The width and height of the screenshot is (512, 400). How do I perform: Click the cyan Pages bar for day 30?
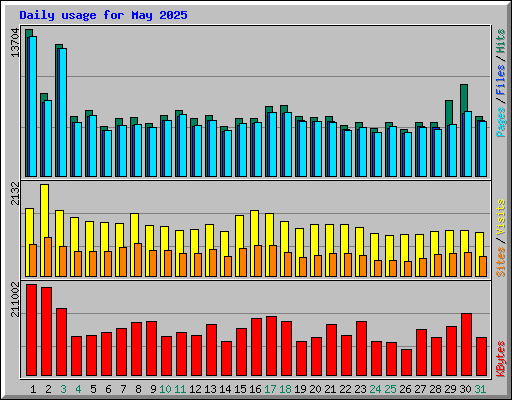(468, 144)
